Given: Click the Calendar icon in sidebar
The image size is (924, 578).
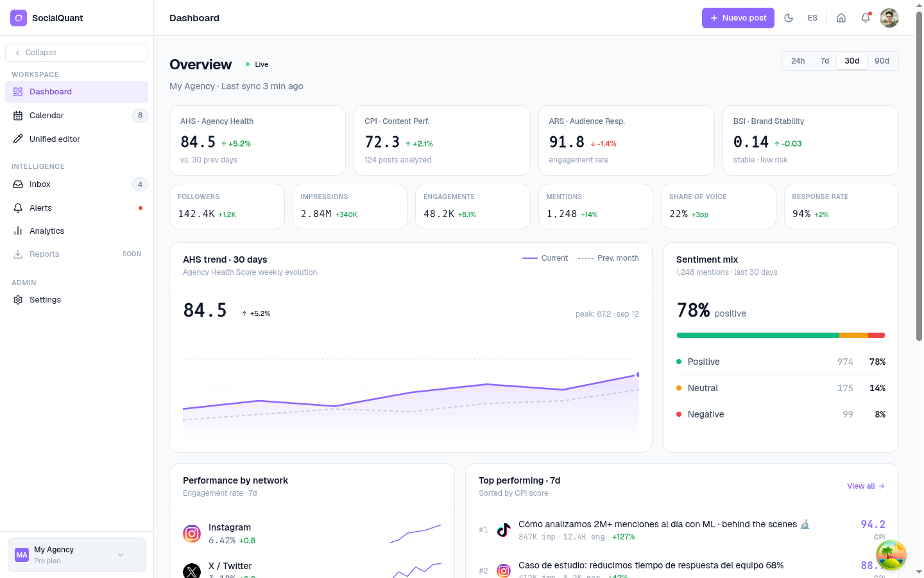Looking at the screenshot, I should (x=18, y=116).
